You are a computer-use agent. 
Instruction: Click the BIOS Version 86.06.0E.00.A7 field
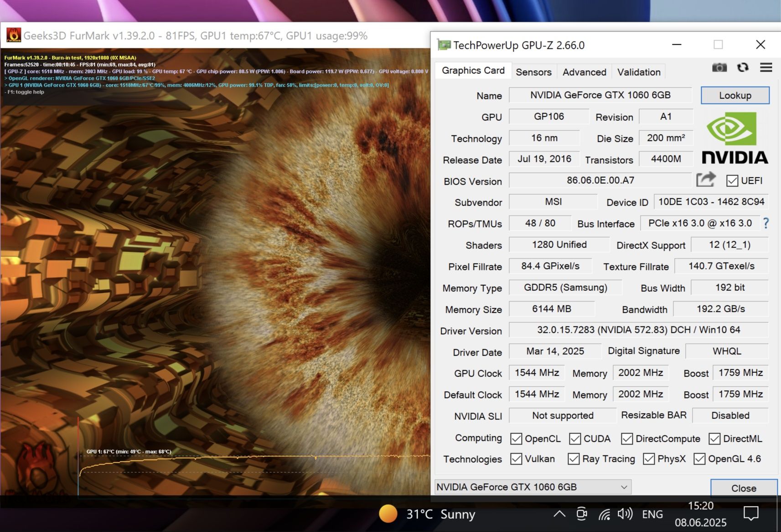point(600,180)
